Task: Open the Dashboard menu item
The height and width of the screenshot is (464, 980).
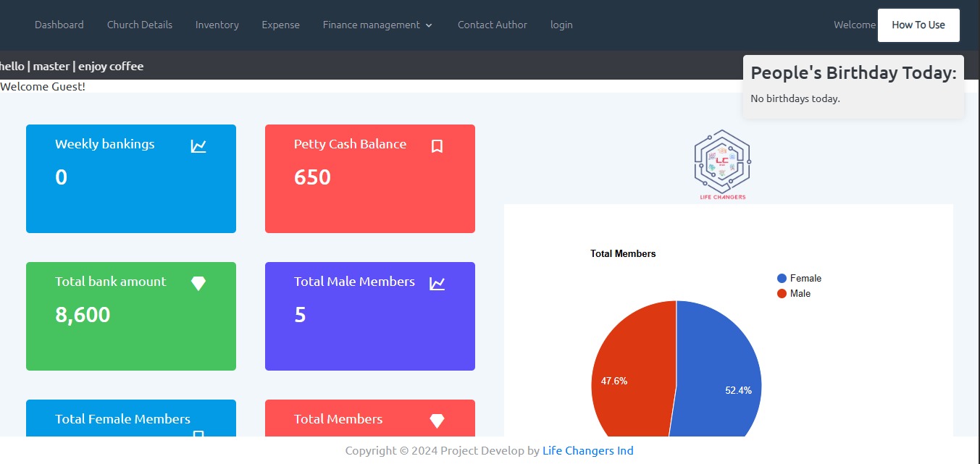Action: (x=59, y=25)
